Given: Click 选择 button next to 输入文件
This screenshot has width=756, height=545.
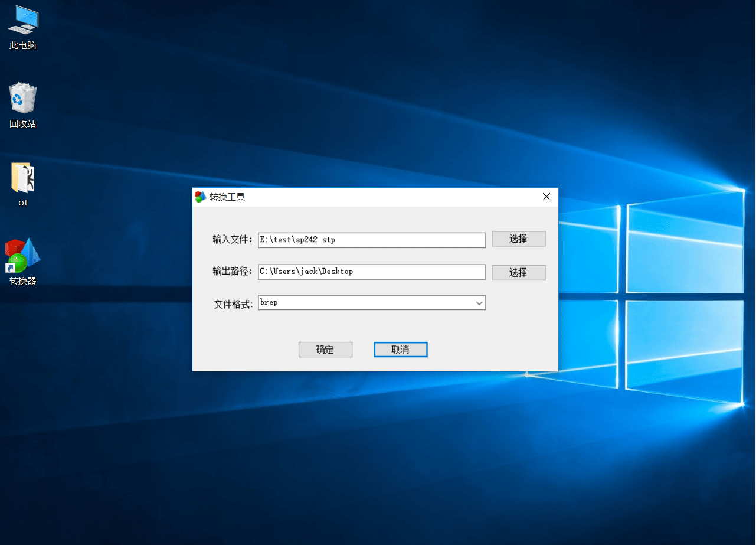Looking at the screenshot, I should [x=518, y=239].
